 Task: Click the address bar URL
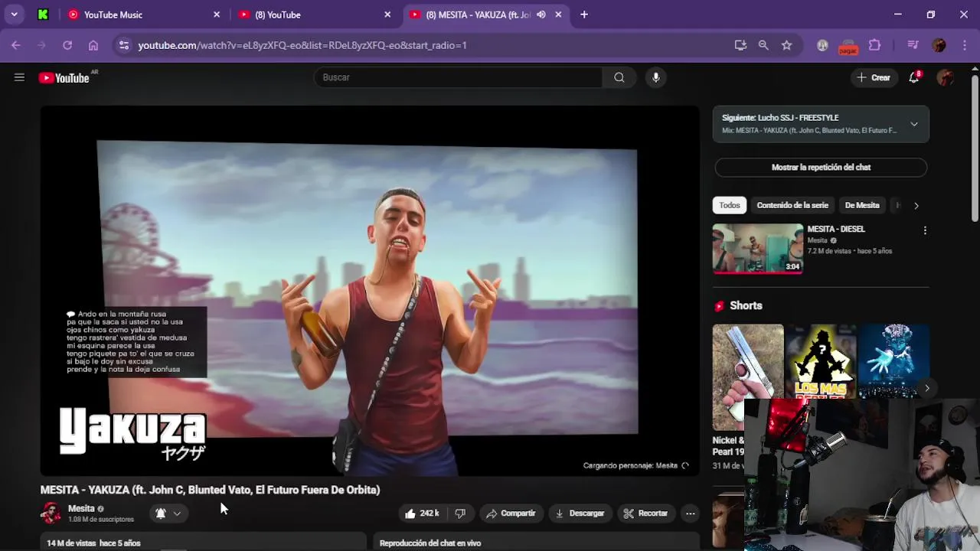point(302,45)
